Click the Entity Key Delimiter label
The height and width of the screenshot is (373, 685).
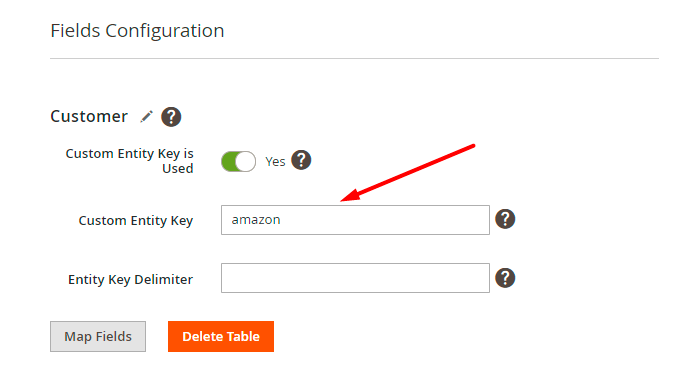(x=131, y=280)
